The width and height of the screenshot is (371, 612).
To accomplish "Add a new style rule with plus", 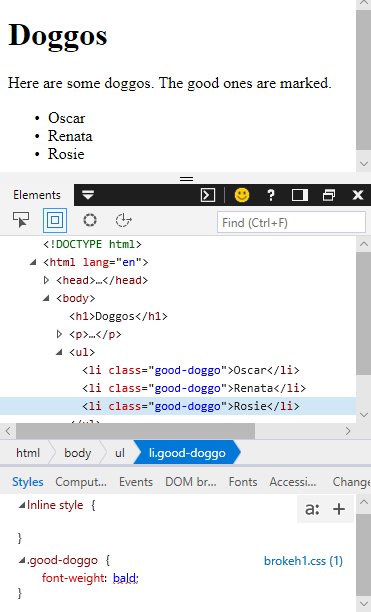I will coord(339,509).
